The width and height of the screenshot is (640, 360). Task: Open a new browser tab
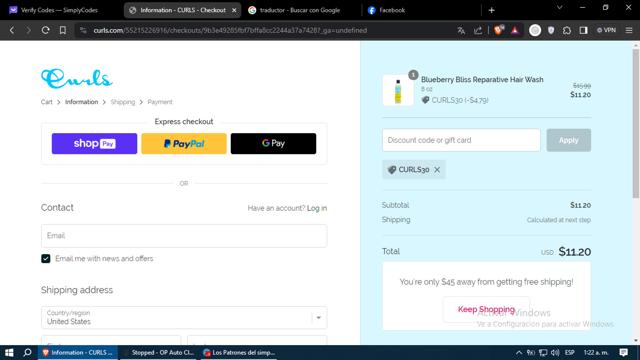click(x=491, y=10)
